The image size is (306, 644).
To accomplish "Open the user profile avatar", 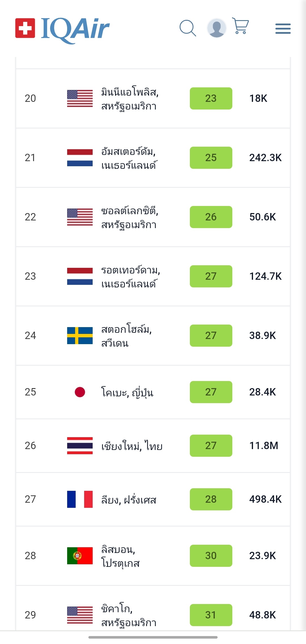I will pyautogui.click(x=216, y=28).
